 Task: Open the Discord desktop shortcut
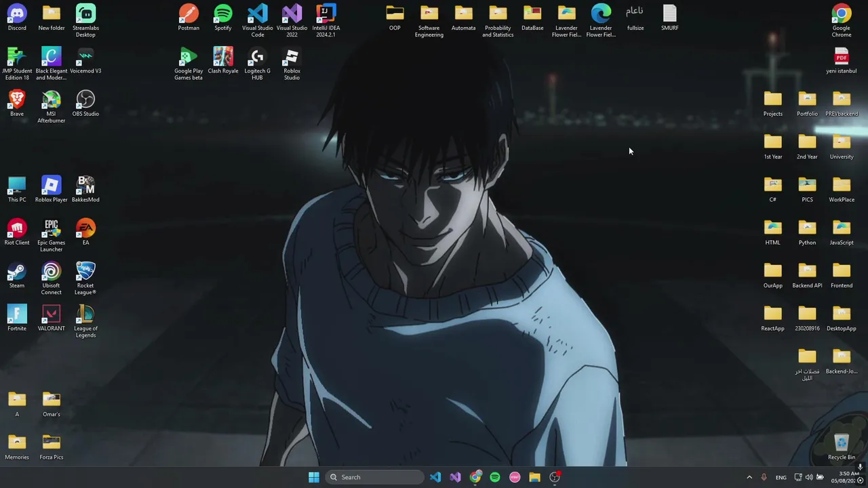pos(17,18)
